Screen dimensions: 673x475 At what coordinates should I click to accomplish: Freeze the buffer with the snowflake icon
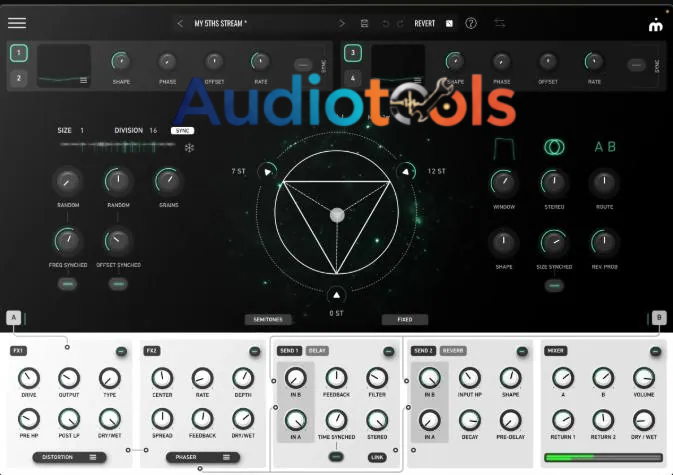189,148
